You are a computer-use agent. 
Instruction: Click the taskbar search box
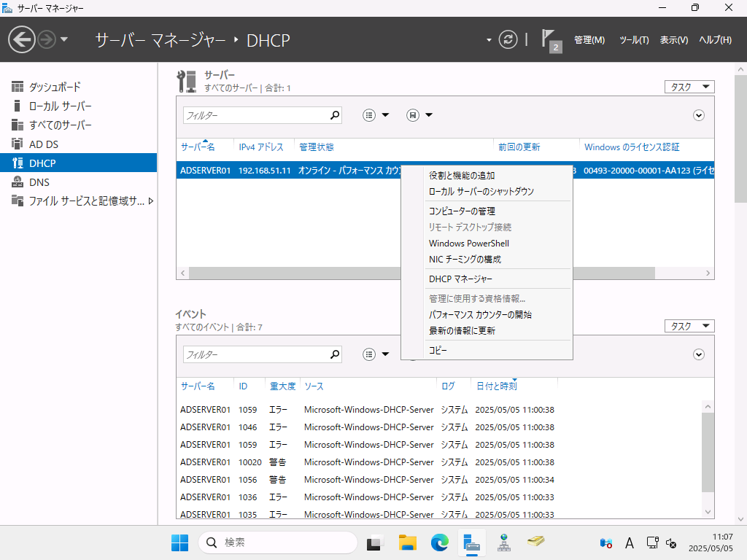pos(278,542)
